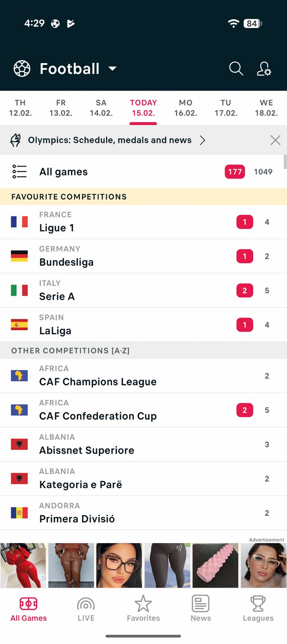Tap the football sport icon

click(22, 69)
